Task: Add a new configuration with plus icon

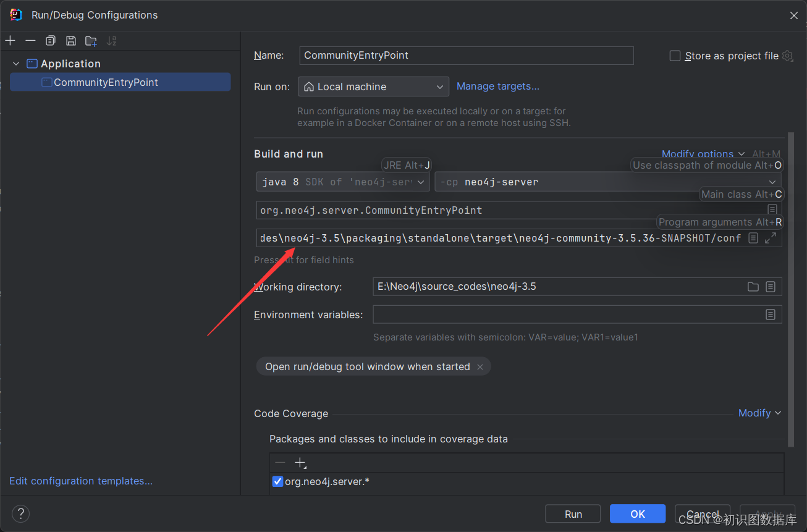Action: [x=10, y=41]
